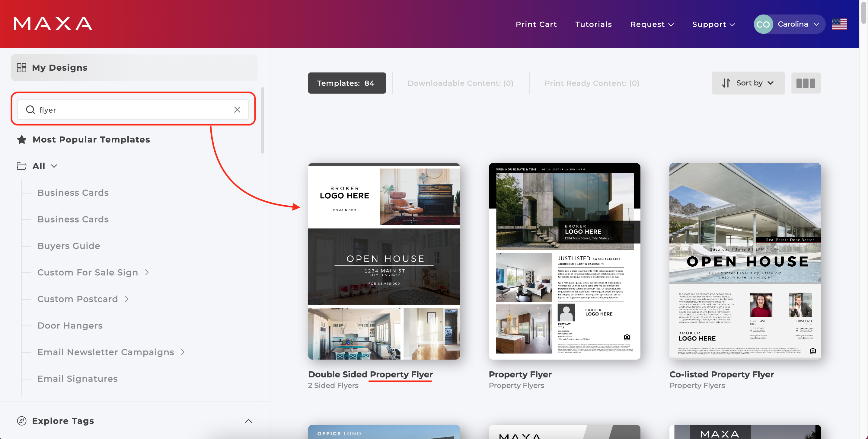Viewport: 868px width, 439px height.
Task: Select the Templates: 84 tab
Action: tap(347, 83)
